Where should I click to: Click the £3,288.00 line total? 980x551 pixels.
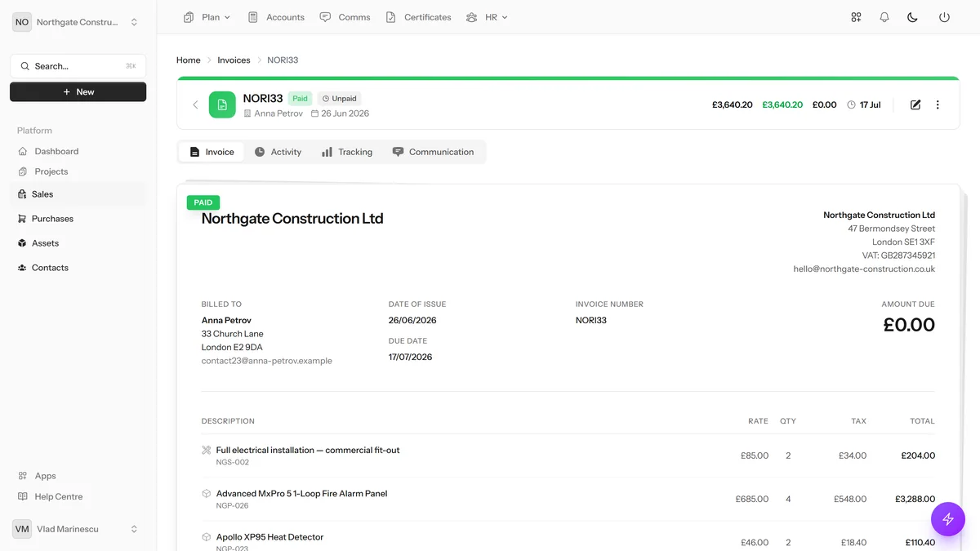(x=915, y=499)
